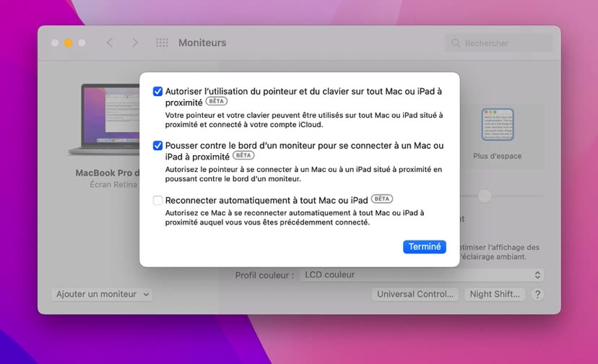
Task: Open Night Shift… settings
Action: (x=495, y=294)
